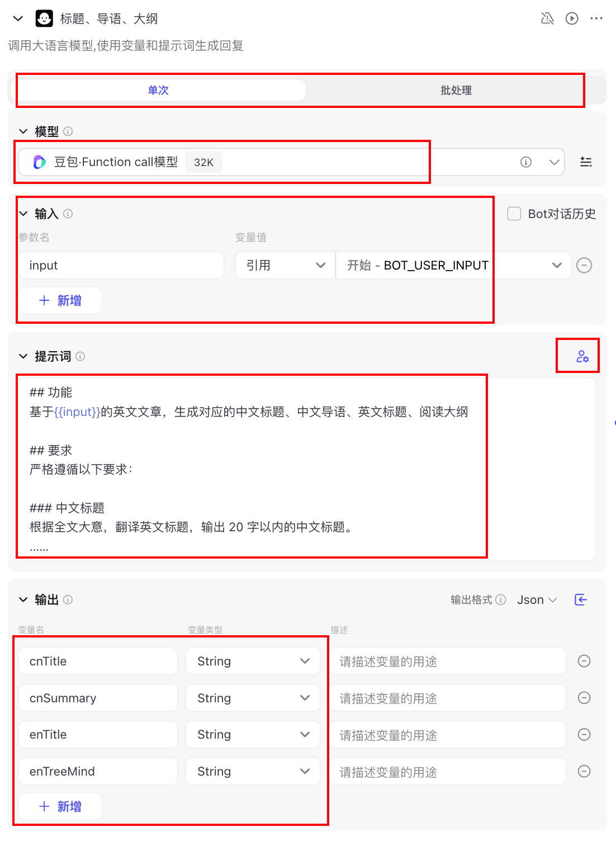616x841 pixels.
Task: Remove the input parameter row
Action: point(584,265)
